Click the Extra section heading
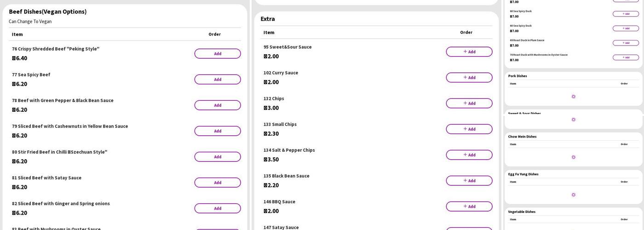This screenshot has height=230, width=644. (x=268, y=19)
